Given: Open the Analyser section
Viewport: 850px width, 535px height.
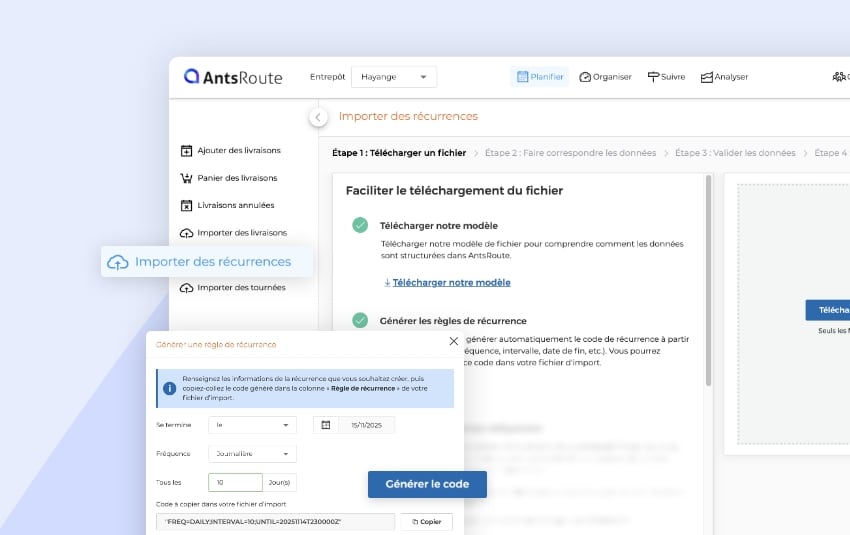Looking at the screenshot, I should [724, 77].
